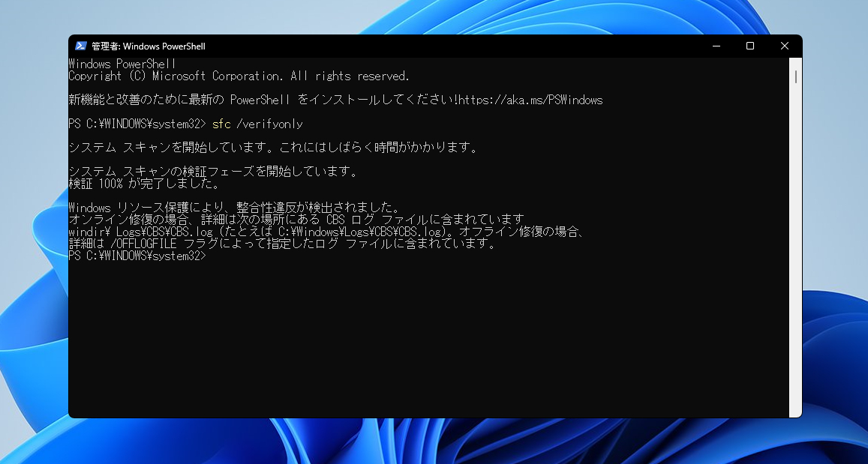Click the 'システム スキャンの検証フェーズ' line
Viewport: 868px width, 464px height.
pyautogui.click(x=213, y=172)
